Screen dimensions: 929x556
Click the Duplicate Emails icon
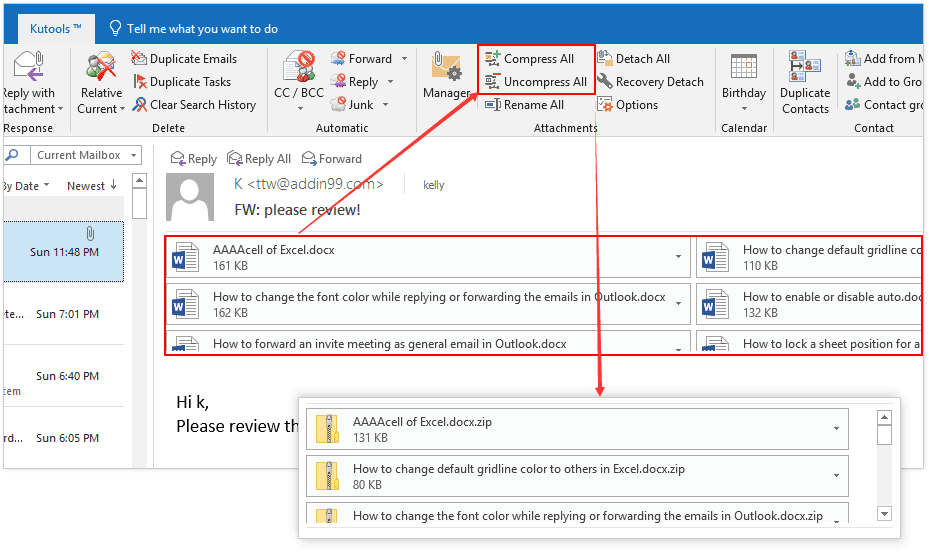pyautogui.click(x=139, y=58)
